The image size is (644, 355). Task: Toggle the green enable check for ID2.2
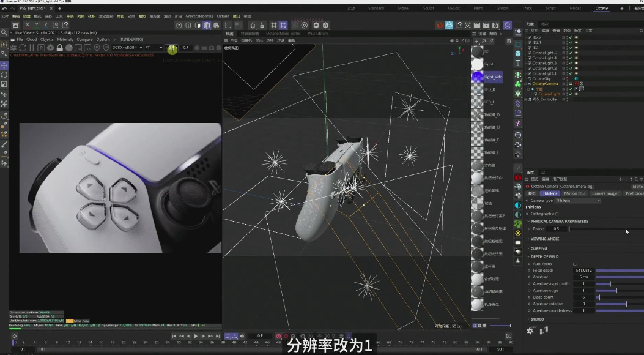(x=571, y=37)
